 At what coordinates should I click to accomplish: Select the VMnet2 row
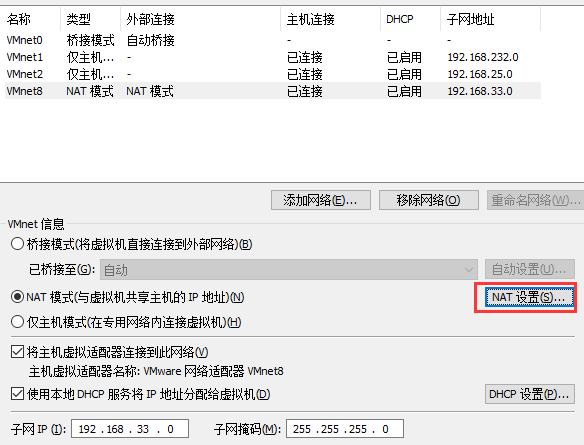pyautogui.click(x=273, y=74)
